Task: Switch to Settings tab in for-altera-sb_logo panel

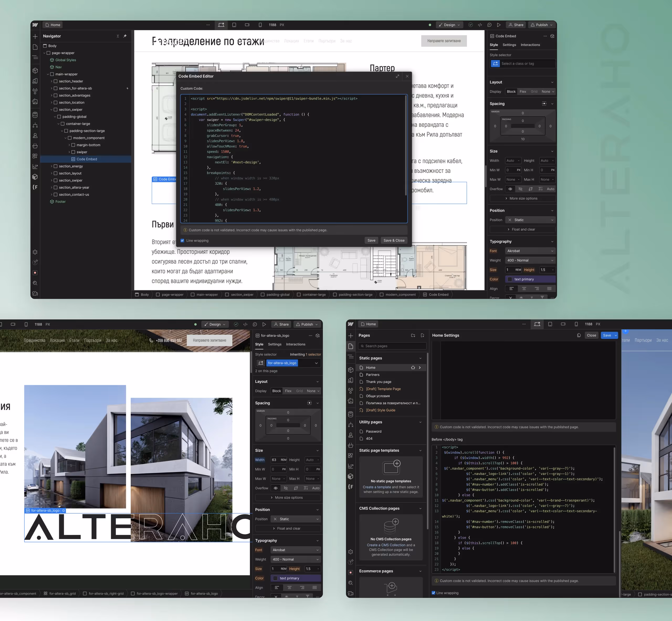Action: click(275, 344)
